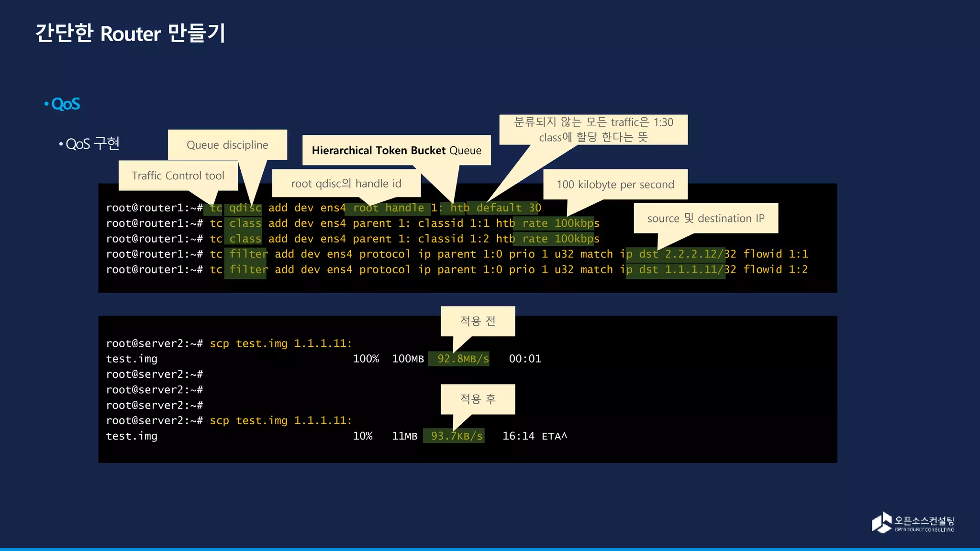Click the Traffic Control tool callout
This screenshot has width=980, height=551.
pos(178,176)
